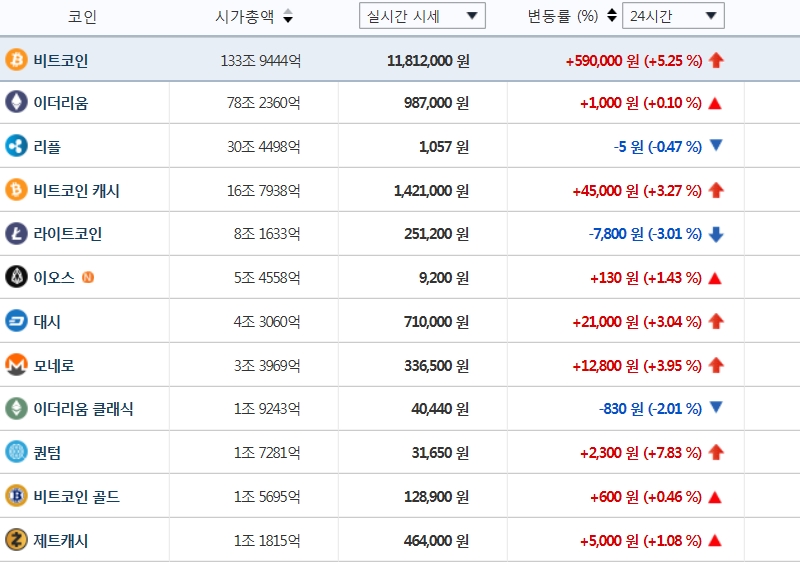The image size is (800, 562).
Task: Select the 퀀텀 coin row name
Action: (x=47, y=453)
